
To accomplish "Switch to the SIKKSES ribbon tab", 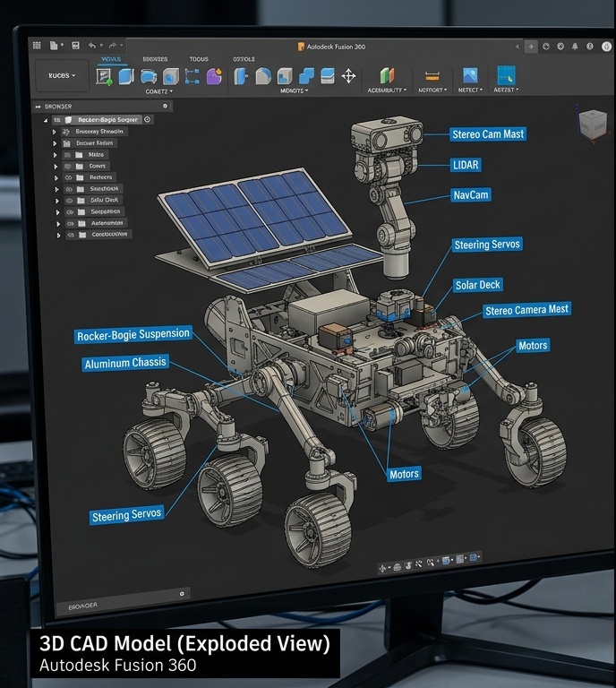I will 155,59.
